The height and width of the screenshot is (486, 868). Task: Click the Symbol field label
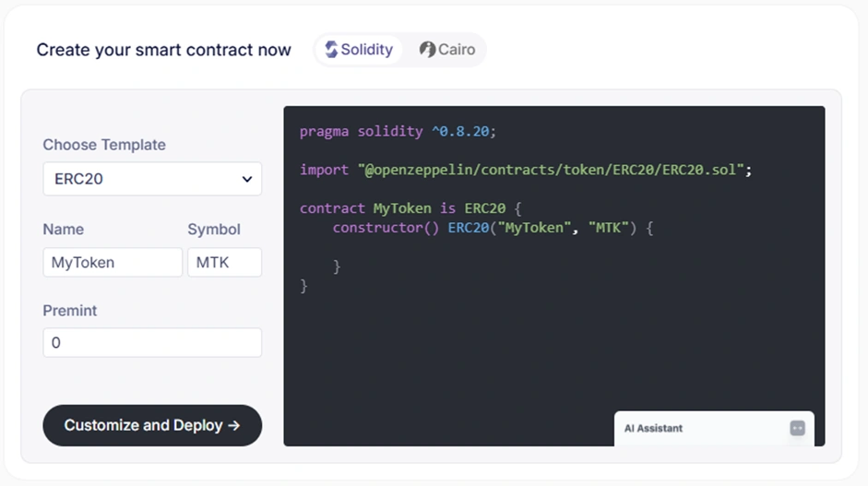[x=214, y=230]
